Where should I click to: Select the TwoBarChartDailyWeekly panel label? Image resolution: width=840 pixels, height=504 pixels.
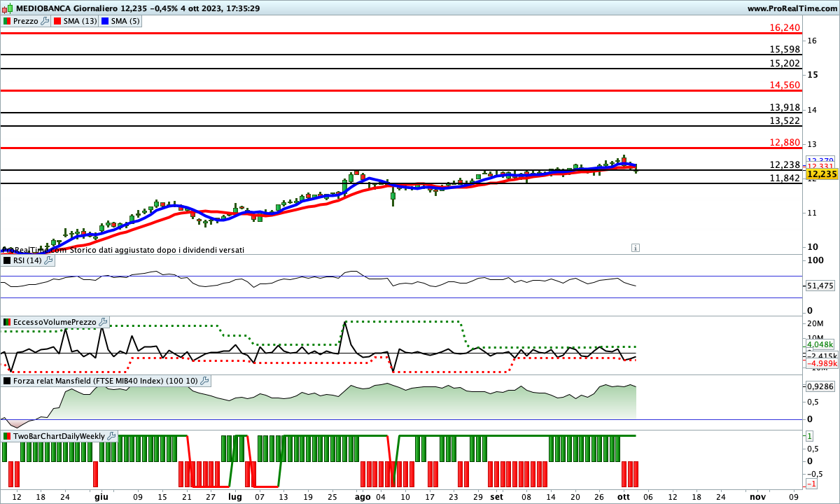(59, 436)
